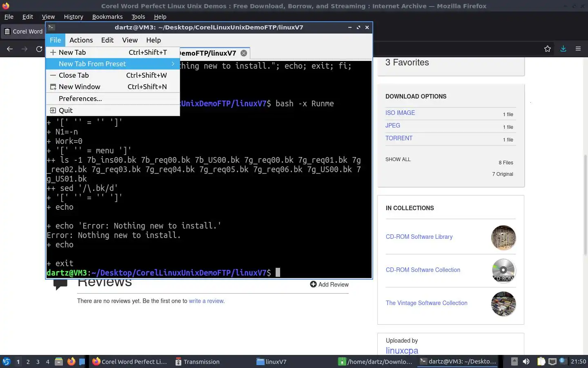Open Firefox Tools menu

click(x=138, y=17)
